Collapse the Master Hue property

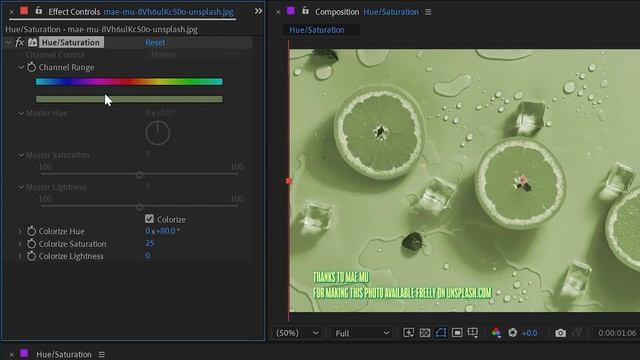pyautogui.click(x=21, y=113)
